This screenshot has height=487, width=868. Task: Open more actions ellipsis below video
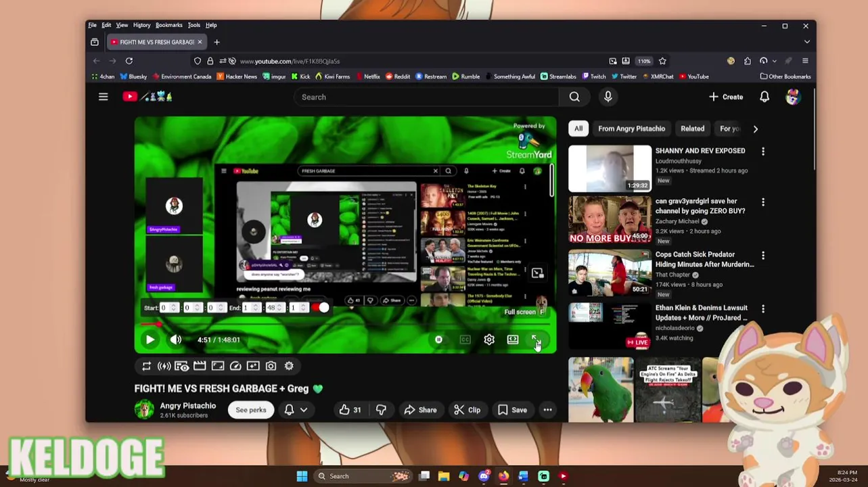tap(547, 410)
